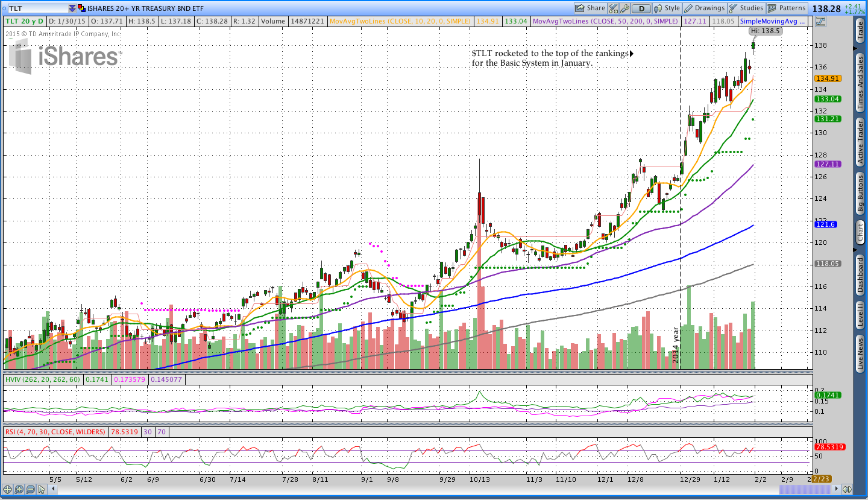868x500 pixels.
Task: Click the Hi: 138.5 high label bubble
Action: (765, 31)
